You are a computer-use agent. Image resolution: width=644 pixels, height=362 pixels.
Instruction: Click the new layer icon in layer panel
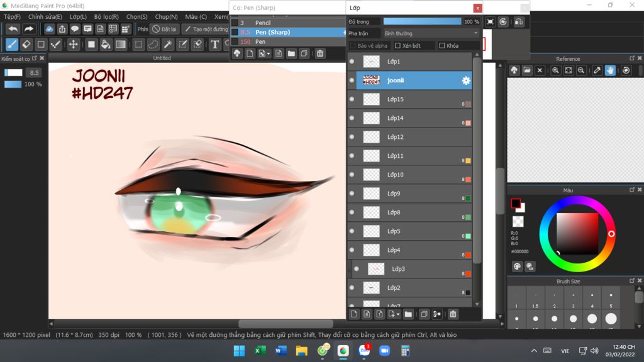354,314
